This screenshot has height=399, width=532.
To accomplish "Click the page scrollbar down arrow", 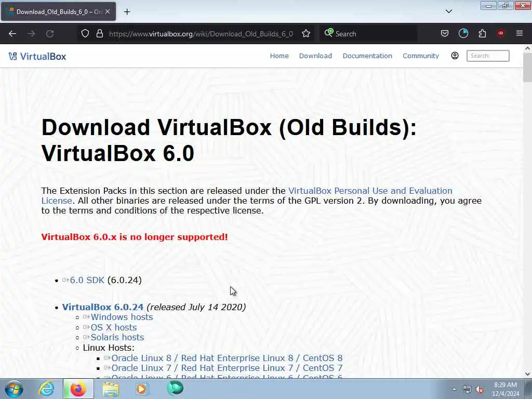I will pyautogui.click(x=527, y=374).
